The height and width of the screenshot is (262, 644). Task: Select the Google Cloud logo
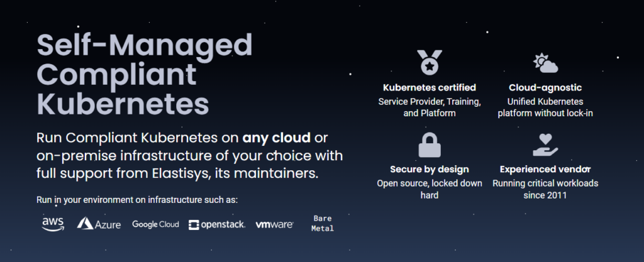click(x=155, y=224)
